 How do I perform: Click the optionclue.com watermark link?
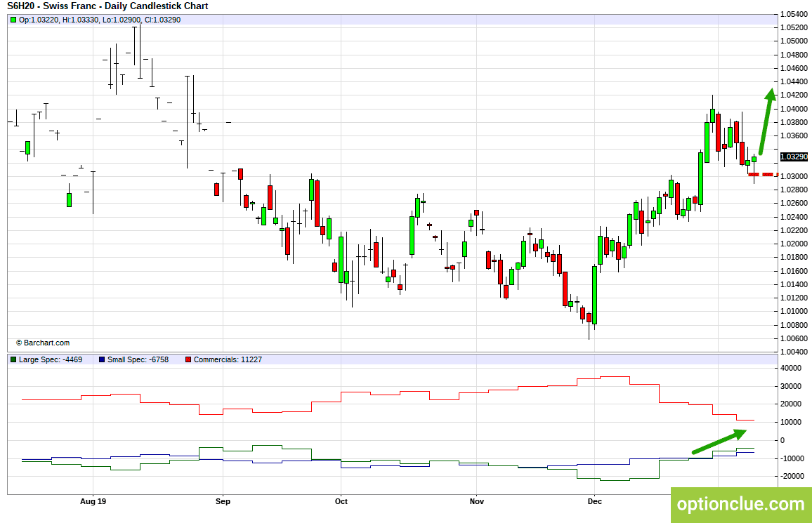(741, 504)
